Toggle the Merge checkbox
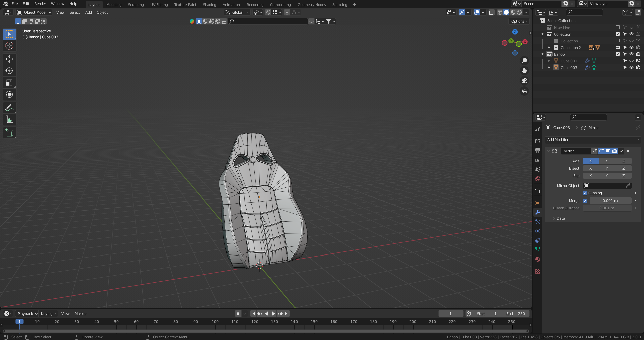This screenshot has height=340, width=644. pyautogui.click(x=585, y=201)
